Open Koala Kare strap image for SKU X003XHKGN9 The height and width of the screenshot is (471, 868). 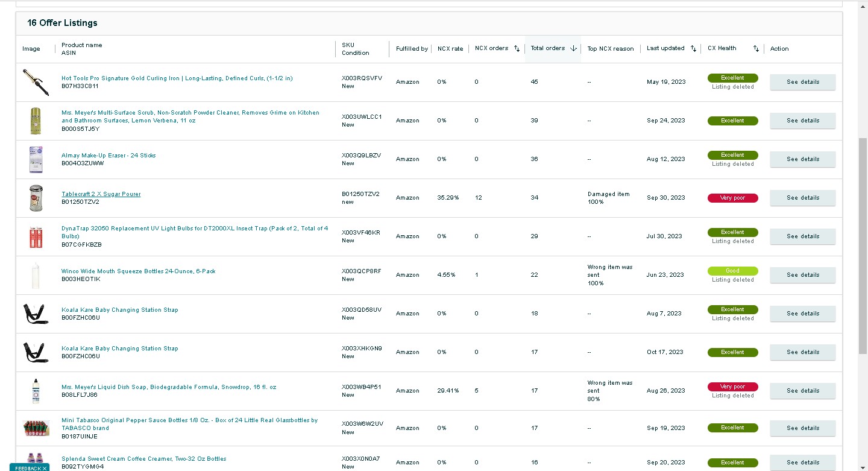point(36,352)
